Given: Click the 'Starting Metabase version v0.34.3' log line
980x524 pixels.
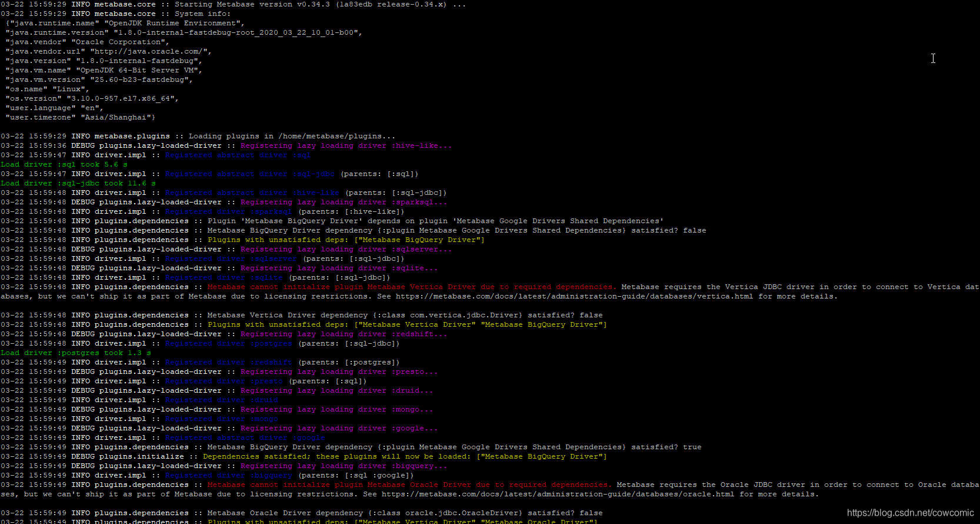Looking at the screenshot, I should (233, 4).
